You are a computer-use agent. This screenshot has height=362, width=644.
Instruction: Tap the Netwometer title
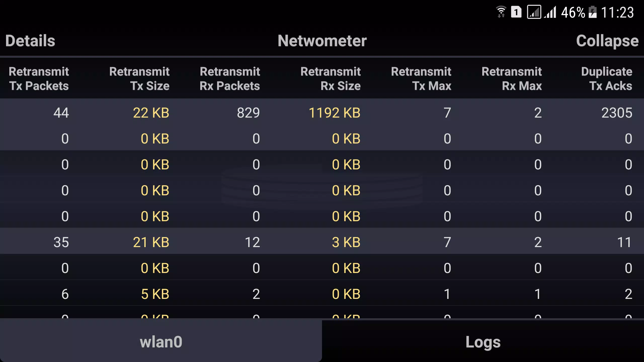[322, 41]
